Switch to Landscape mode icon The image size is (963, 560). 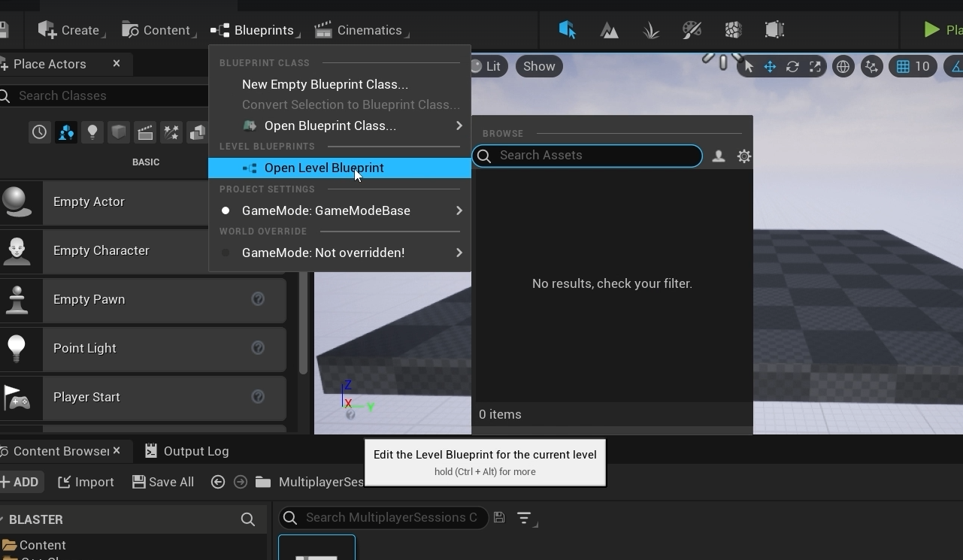pos(610,30)
